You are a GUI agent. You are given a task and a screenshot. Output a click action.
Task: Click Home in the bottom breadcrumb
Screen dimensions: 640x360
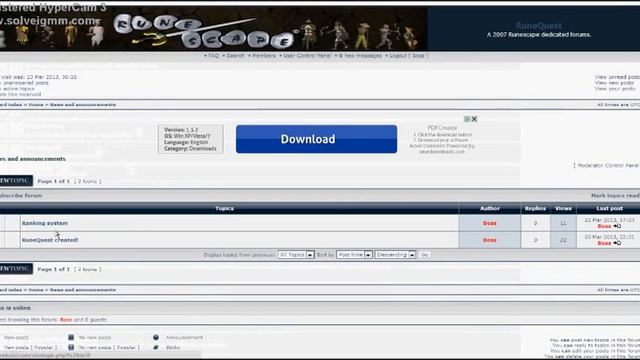click(36, 290)
